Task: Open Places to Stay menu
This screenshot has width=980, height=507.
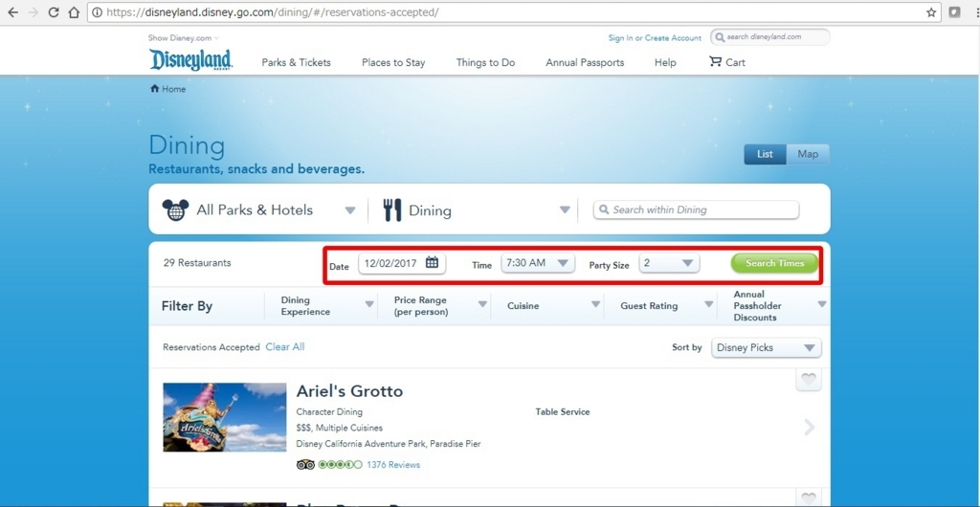Action: tap(393, 62)
